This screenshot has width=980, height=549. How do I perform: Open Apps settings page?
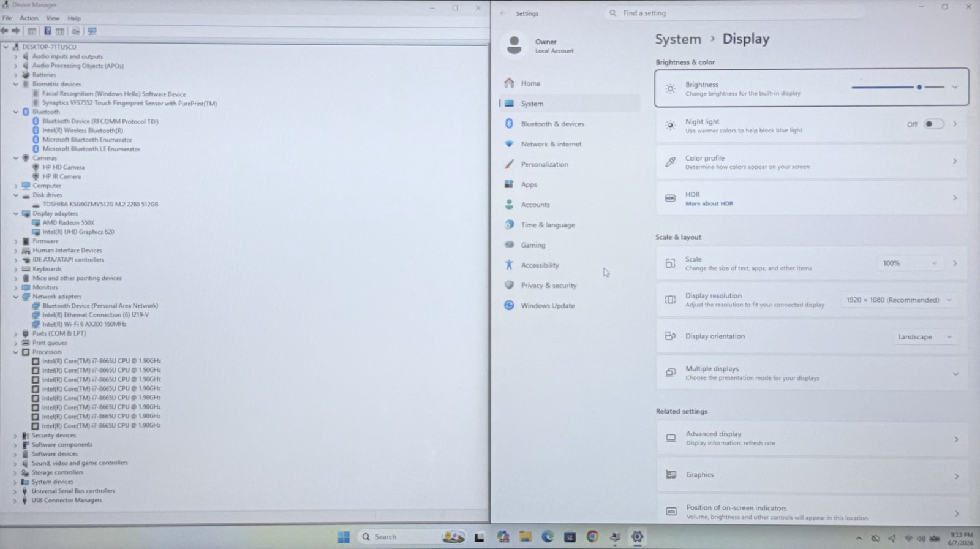tap(529, 184)
